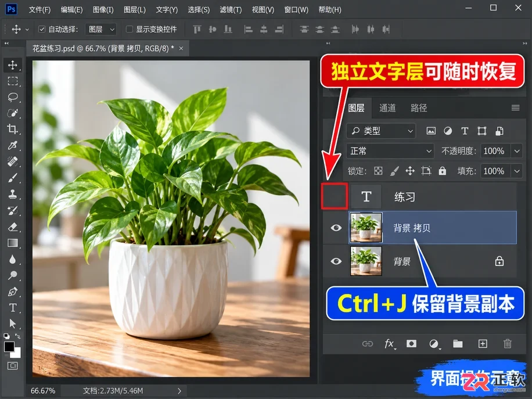Collapse the toolbox panel arrows
This screenshot has width=532, height=399.
pos(6,44)
